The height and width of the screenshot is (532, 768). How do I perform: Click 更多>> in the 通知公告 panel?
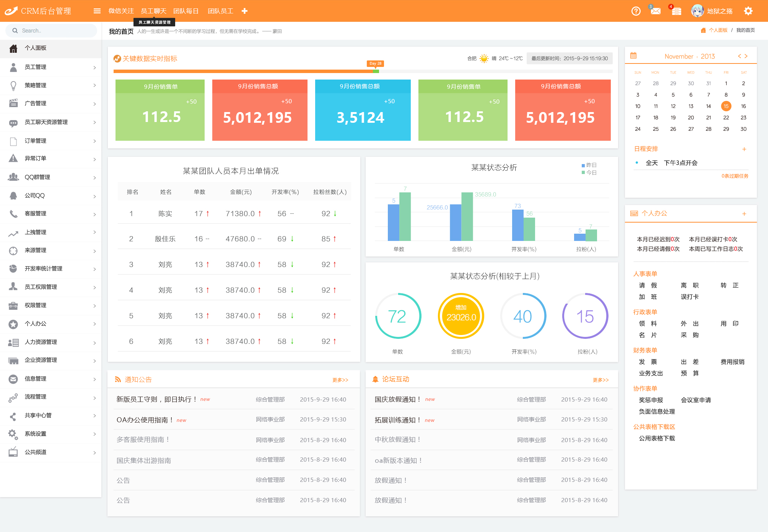(x=340, y=380)
